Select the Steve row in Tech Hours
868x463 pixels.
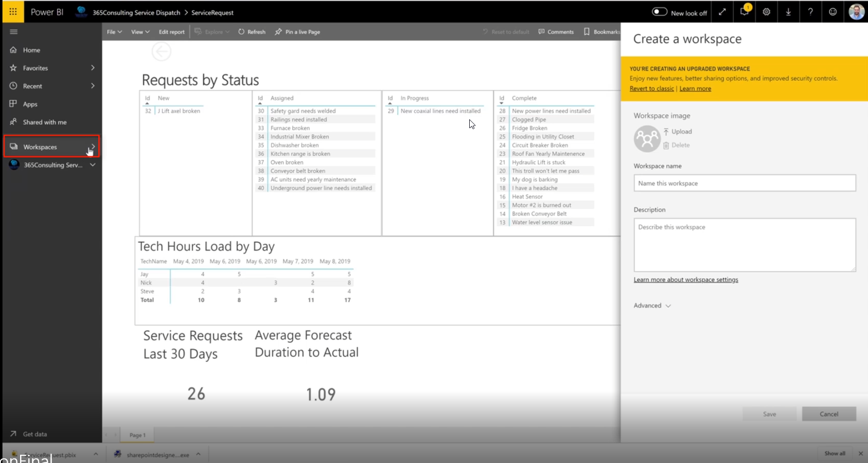[147, 291]
